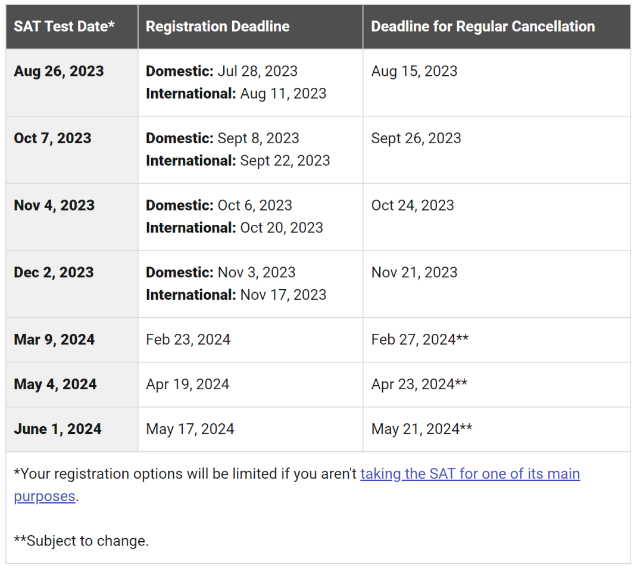Select the 'Mar 9, 2024' test date
This screenshot has width=635, height=567.
click(x=54, y=339)
